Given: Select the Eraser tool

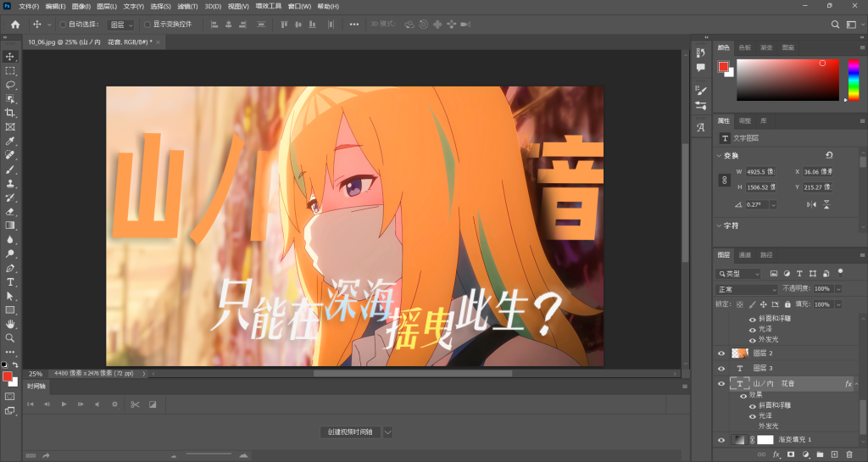Looking at the screenshot, I should [10, 211].
